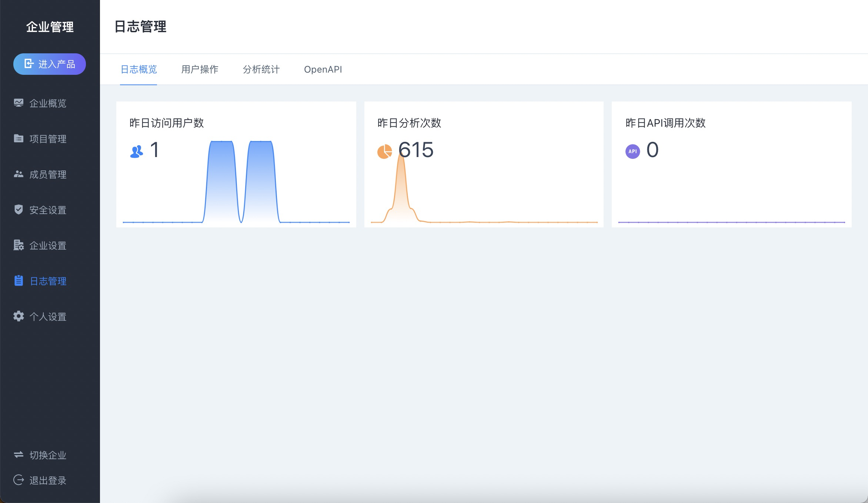This screenshot has height=503, width=868.
Task: Click the 项目管理 folder icon
Action: pos(19,139)
